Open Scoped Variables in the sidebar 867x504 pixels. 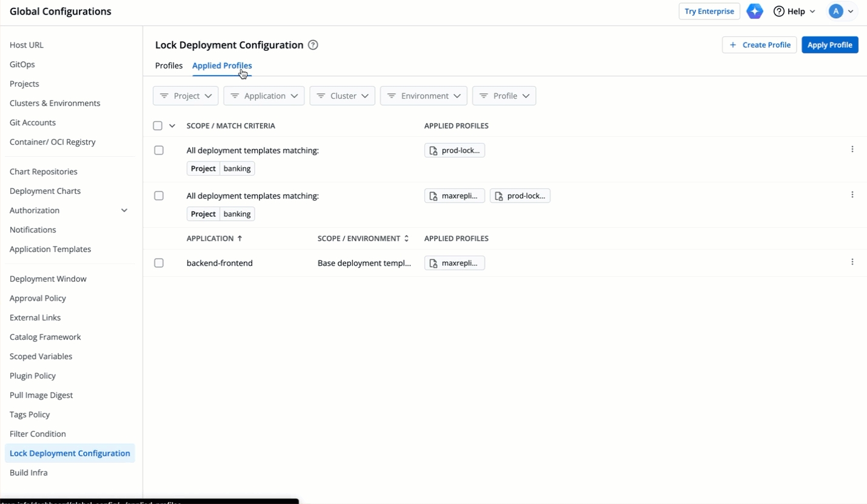coord(41,356)
